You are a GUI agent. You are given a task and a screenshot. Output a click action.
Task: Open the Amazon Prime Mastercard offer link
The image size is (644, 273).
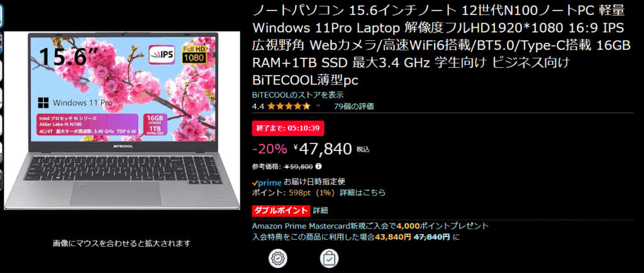[x=370, y=226]
